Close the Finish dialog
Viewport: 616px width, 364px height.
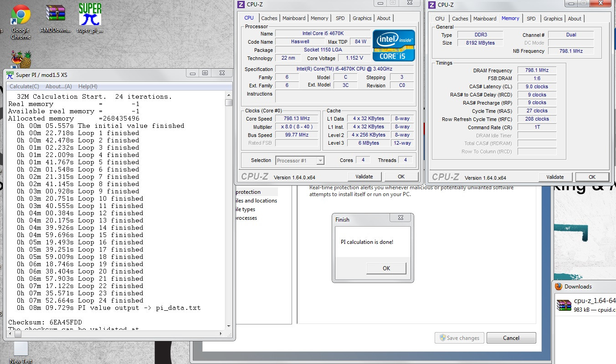400,218
